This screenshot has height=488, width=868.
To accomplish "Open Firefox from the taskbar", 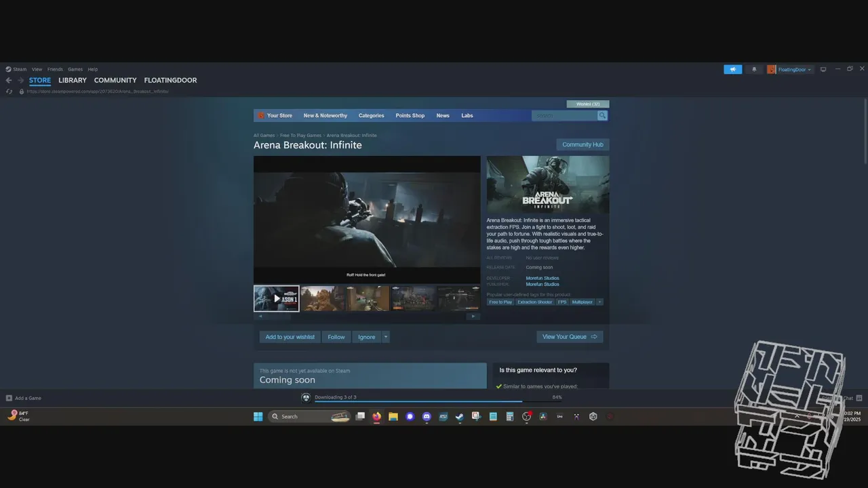I will coord(376,416).
